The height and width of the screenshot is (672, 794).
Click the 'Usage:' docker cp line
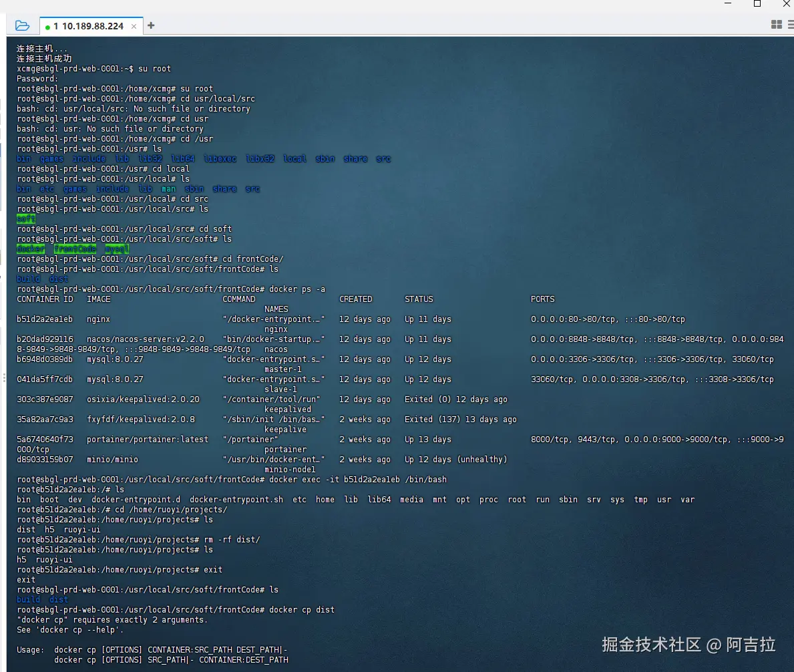pos(152,650)
